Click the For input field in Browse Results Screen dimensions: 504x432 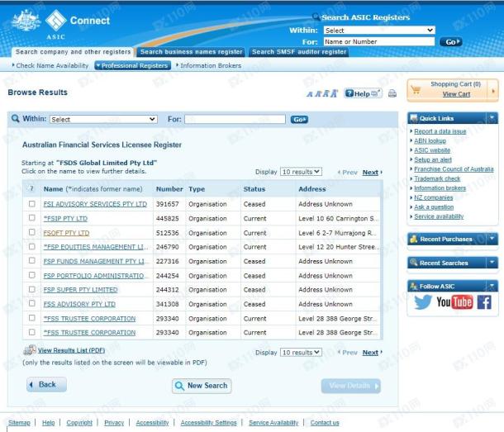(x=235, y=119)
